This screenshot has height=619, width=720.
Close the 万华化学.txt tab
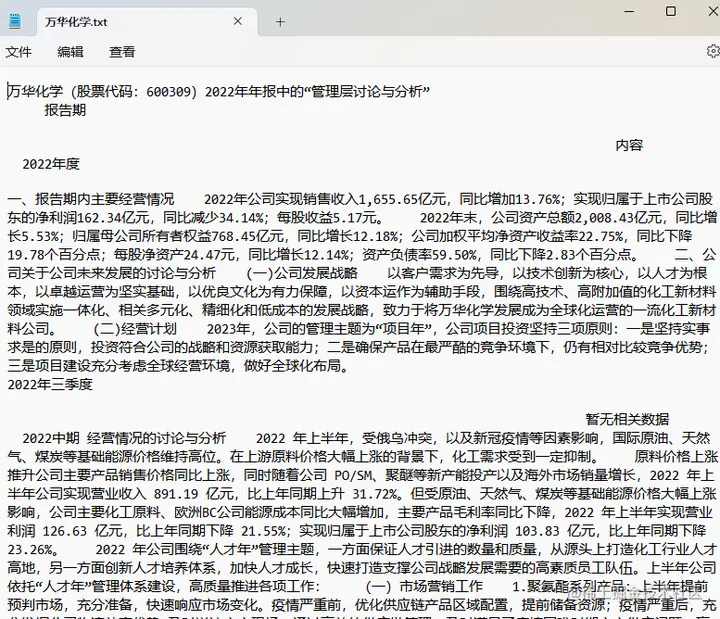click(x=237, y=21)
